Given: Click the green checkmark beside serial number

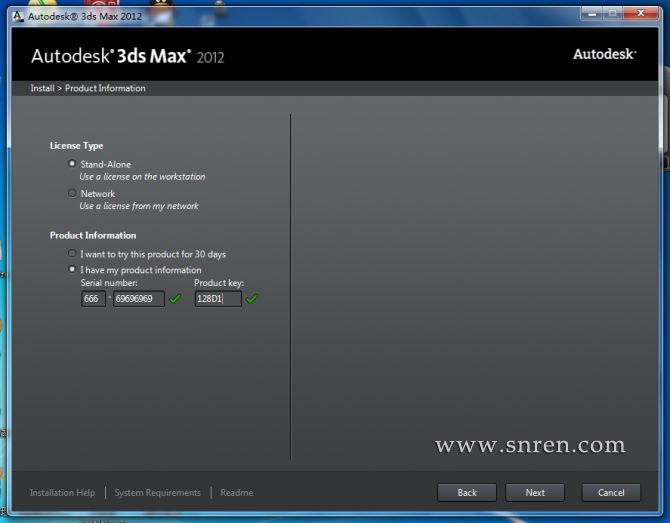Looking at the screenshot, I should (175, 298).
